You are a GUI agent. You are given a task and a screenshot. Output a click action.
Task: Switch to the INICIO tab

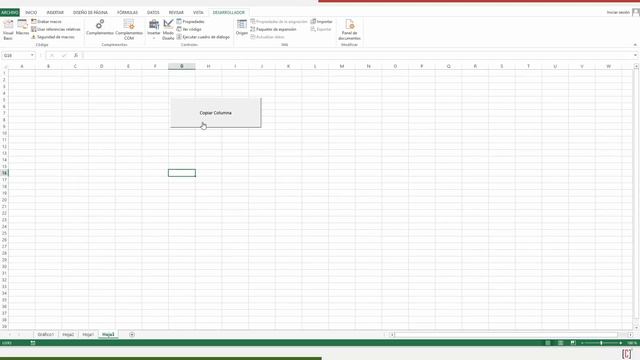31,12
